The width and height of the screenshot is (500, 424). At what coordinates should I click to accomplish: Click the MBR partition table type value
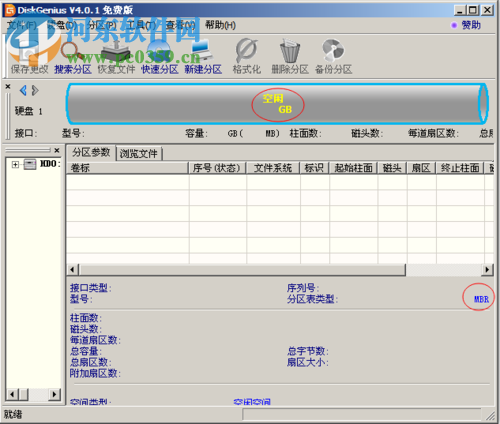click(481, 299)
